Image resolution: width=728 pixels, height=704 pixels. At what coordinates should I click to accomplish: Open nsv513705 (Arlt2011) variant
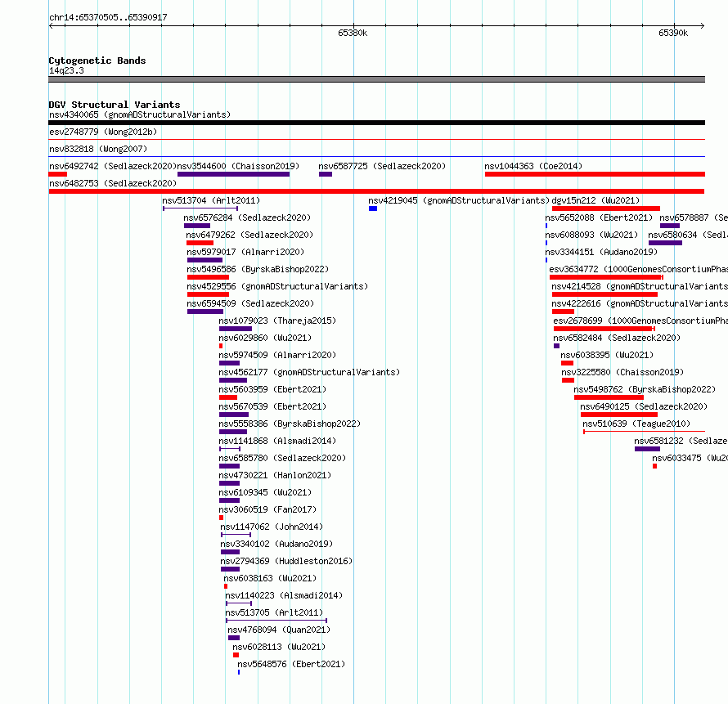[274, 612]
